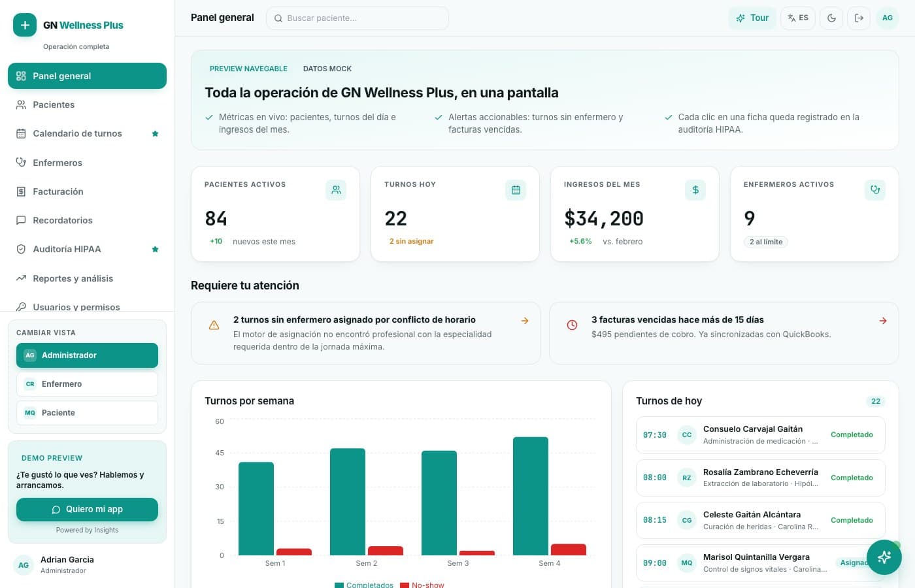915x588 pixels.
Task: Click the Enfermeros activos stethoscope icon
Action: coord(875,190)
